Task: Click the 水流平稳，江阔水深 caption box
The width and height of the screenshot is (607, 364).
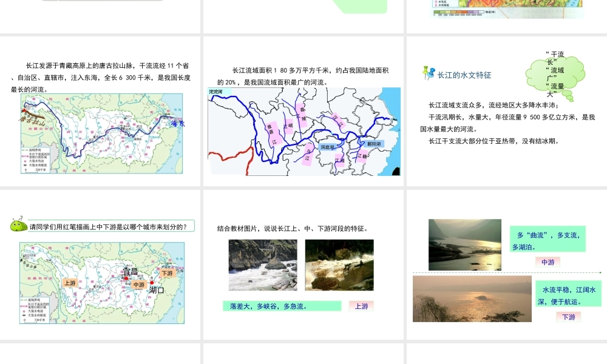Action: pyautogui.click(x=568, y=294)
